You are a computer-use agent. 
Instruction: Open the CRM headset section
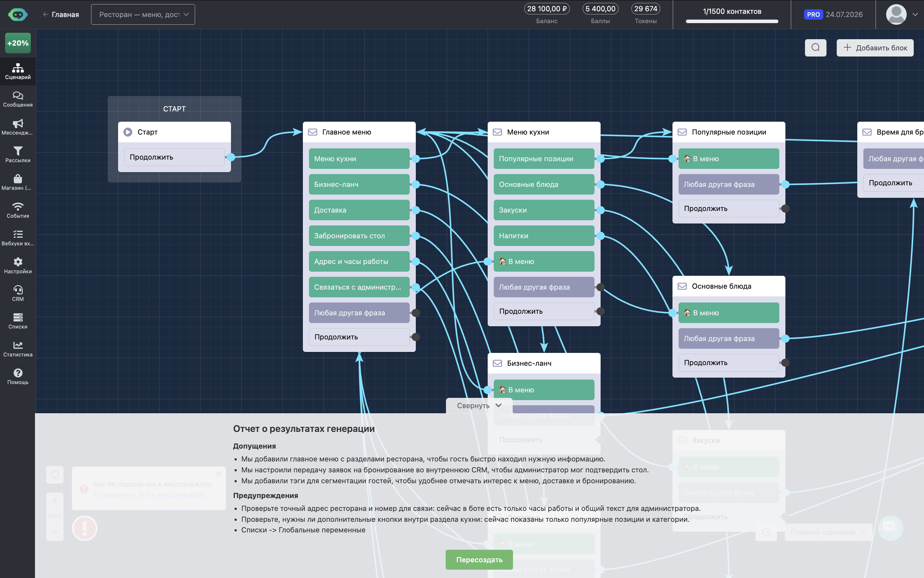18,293
